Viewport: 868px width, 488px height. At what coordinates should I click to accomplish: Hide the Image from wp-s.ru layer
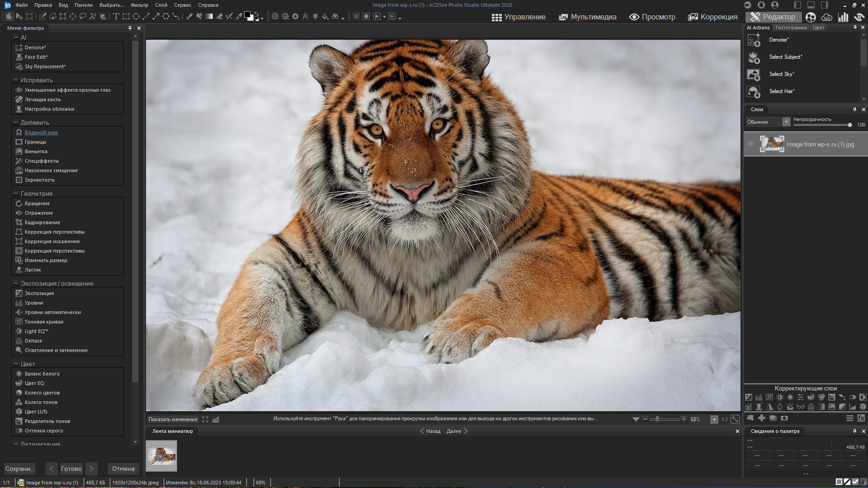pyautogui.click(x=750, y=144)
